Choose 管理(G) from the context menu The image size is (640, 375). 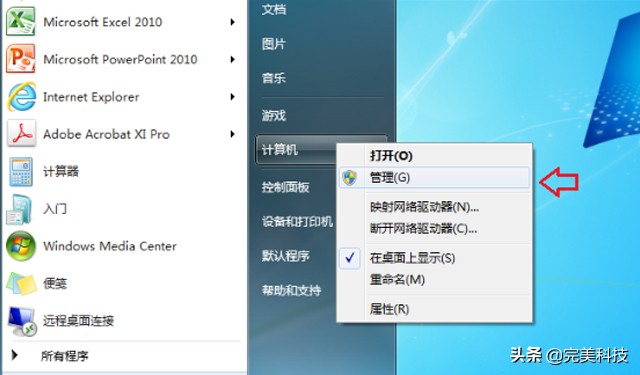point(435,178)
